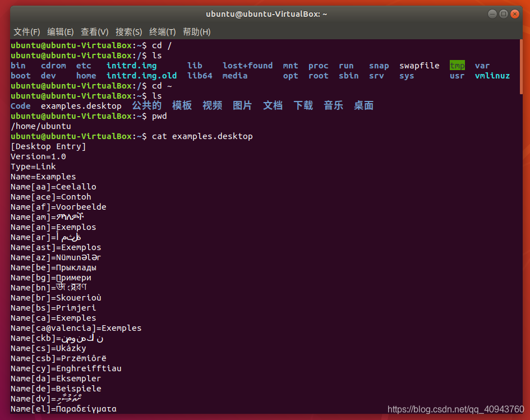Click the [Desktop Entry] line

(48, 147)
